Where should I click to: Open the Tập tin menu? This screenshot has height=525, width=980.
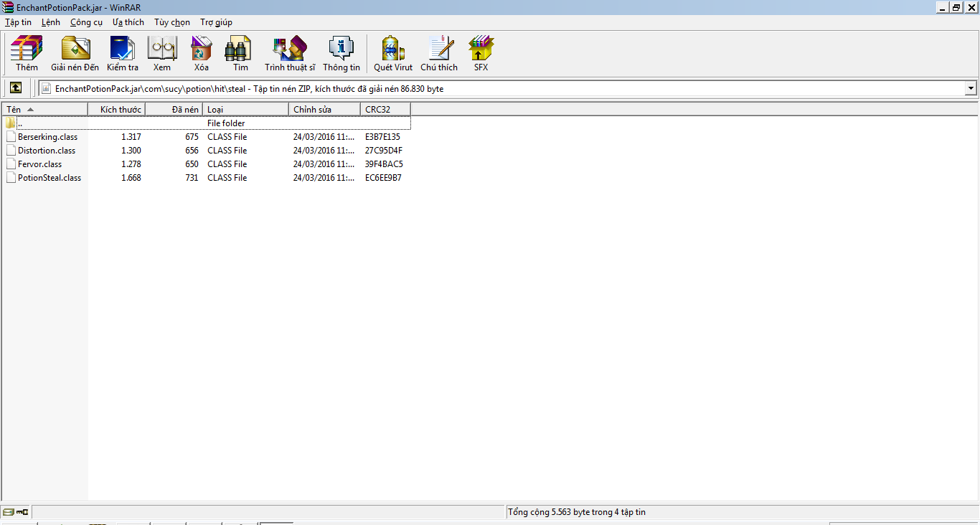point(18,22)
